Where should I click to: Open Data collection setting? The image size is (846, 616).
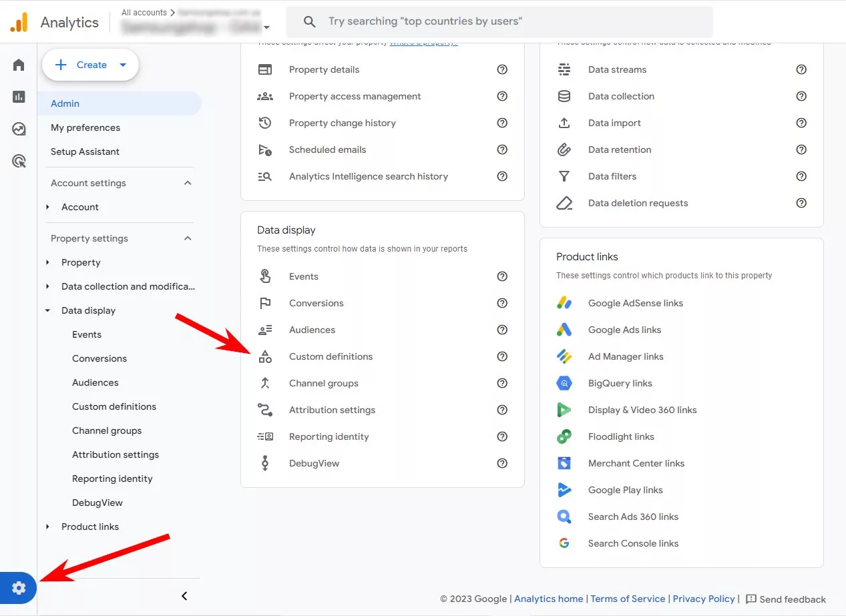(621, 96)
